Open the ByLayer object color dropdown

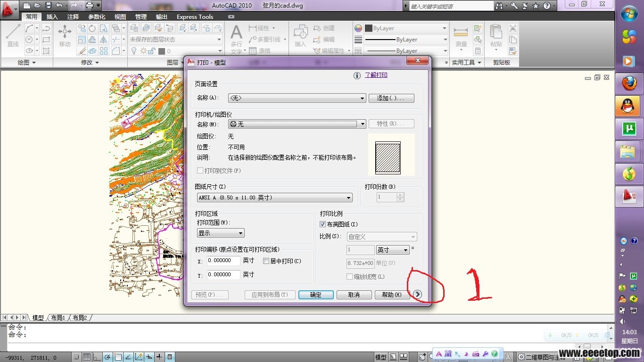[405, 28]
